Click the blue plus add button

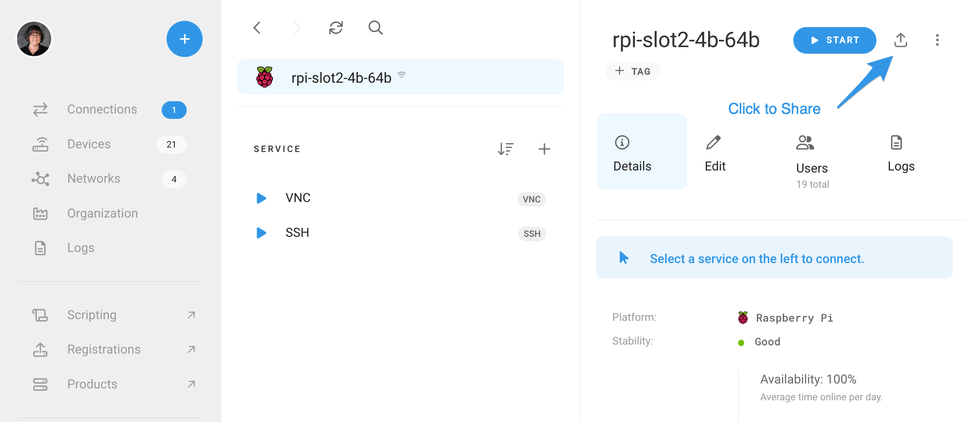click(x=185, y=39)
